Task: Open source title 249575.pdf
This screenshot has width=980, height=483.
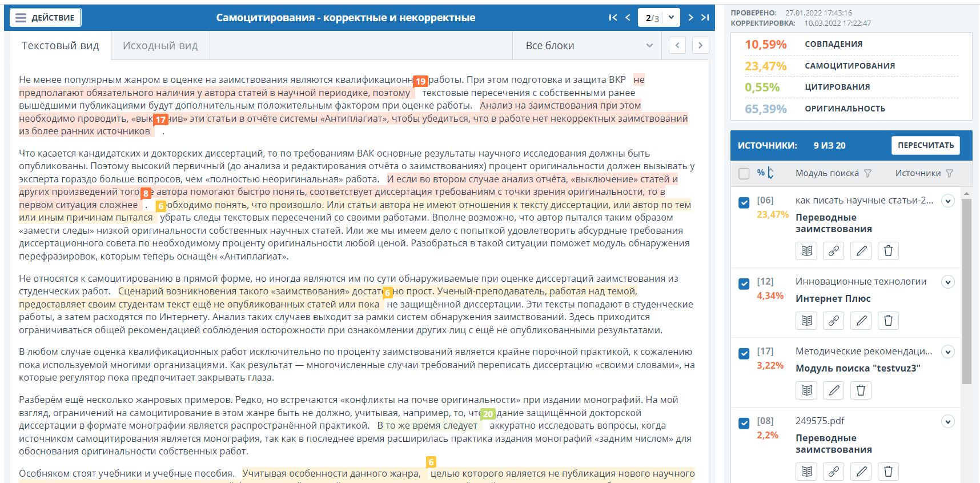Action: click(820, 421)
